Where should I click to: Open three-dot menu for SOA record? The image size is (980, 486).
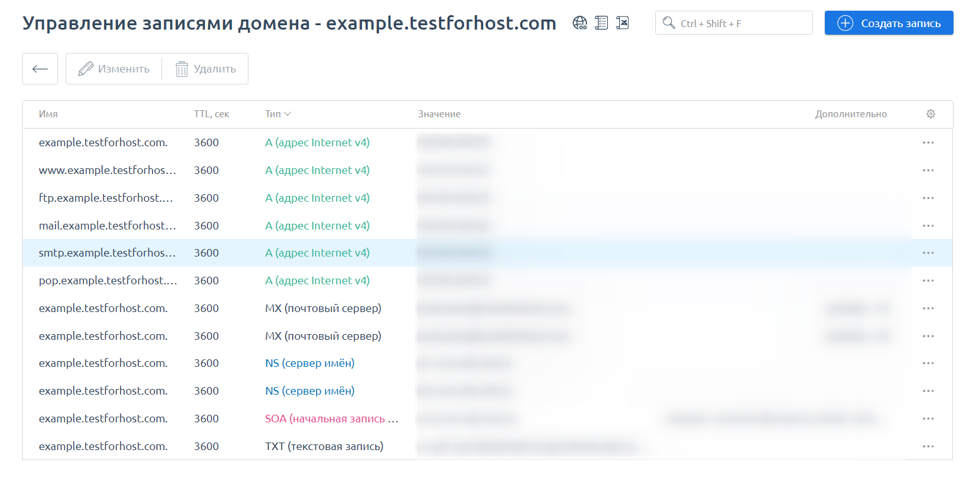tap(928, 419)
